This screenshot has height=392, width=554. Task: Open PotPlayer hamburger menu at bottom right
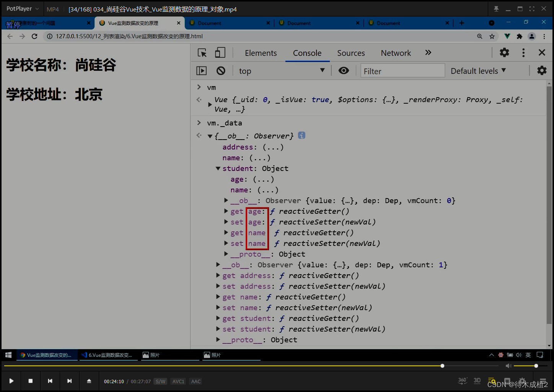click(543, 381)
